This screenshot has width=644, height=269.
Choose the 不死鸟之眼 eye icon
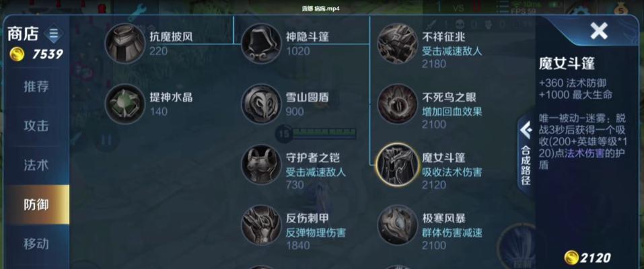[x=397, y=104]
